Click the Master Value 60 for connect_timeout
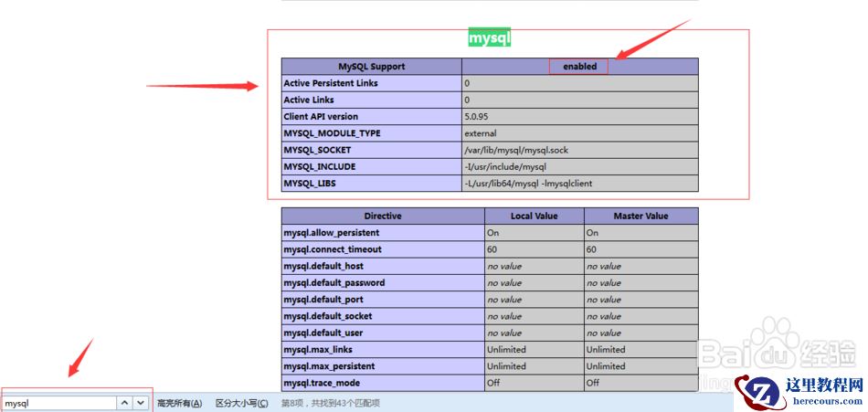This screenshot has width=868, height=412. (592, 249)
